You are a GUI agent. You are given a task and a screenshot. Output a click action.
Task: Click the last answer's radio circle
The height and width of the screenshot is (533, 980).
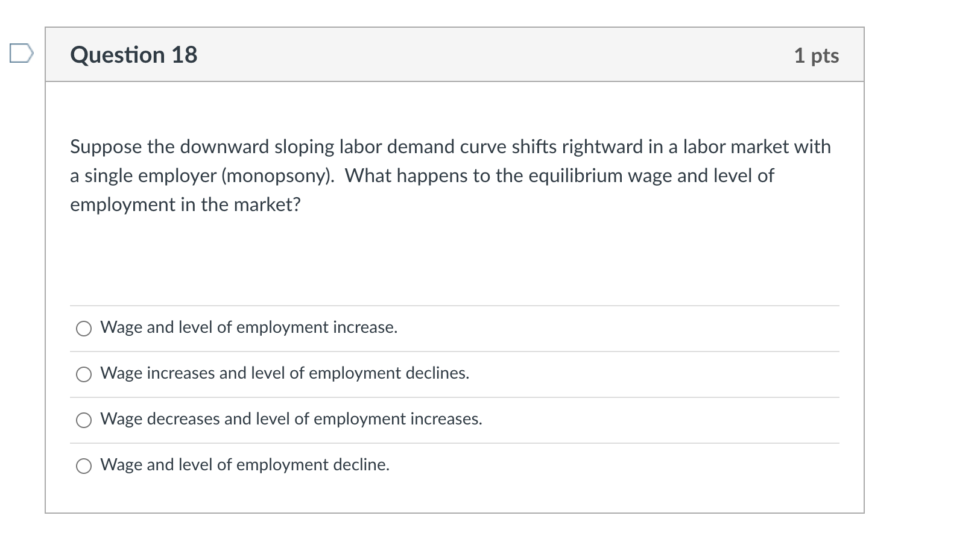(84, 466)
